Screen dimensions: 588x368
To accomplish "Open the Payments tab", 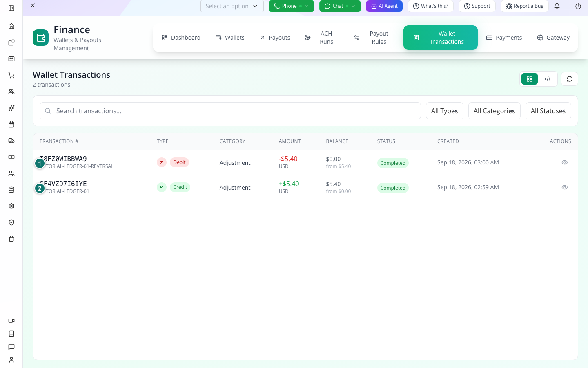I will (504, 38).
